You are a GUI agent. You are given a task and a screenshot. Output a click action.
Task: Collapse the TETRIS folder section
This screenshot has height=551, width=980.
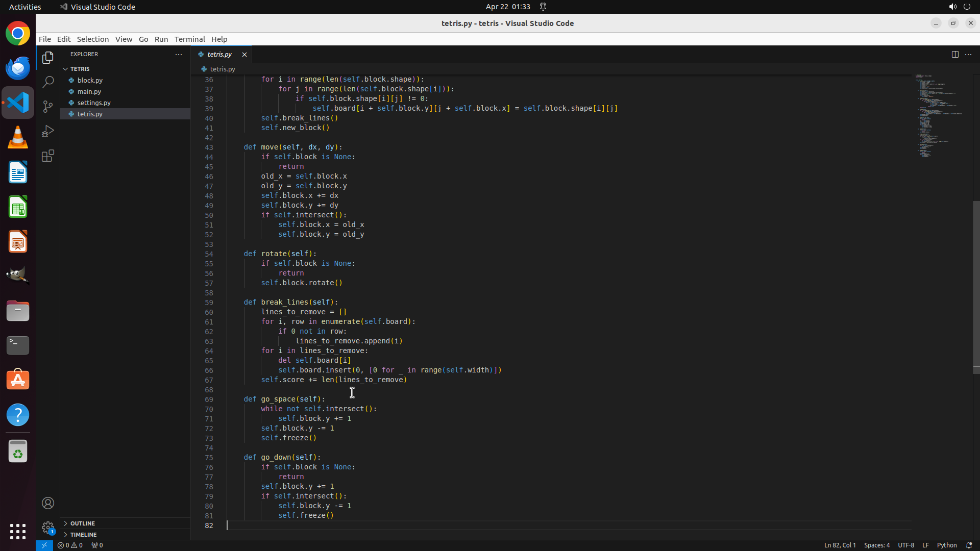[80, 69]
